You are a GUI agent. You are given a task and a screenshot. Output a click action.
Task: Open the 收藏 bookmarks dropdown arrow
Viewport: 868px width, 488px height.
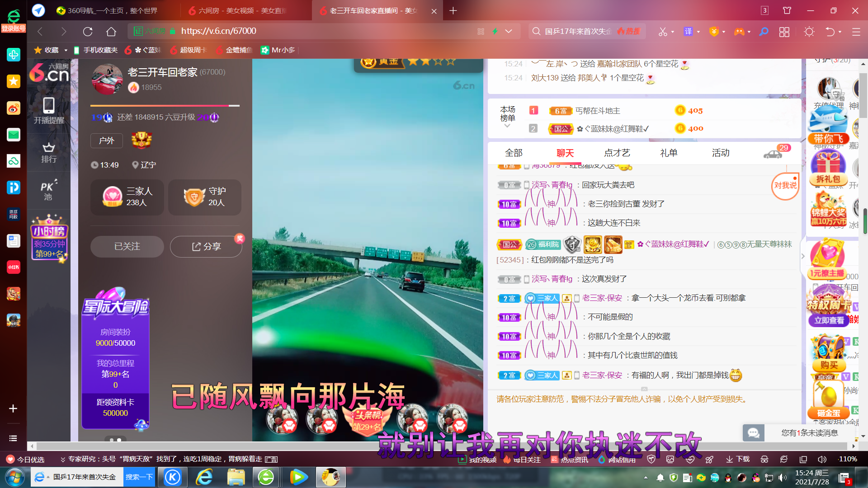click(x=66, y=50)
